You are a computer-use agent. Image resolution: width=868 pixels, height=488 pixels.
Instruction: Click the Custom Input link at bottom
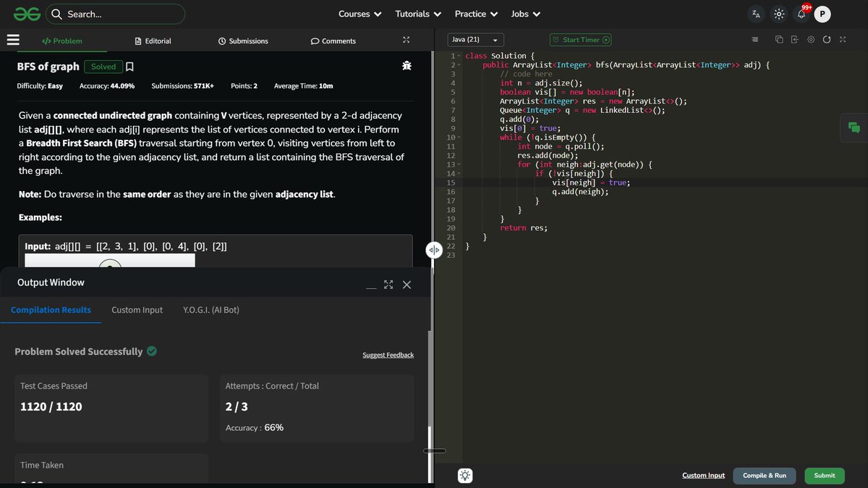(703, 476)
